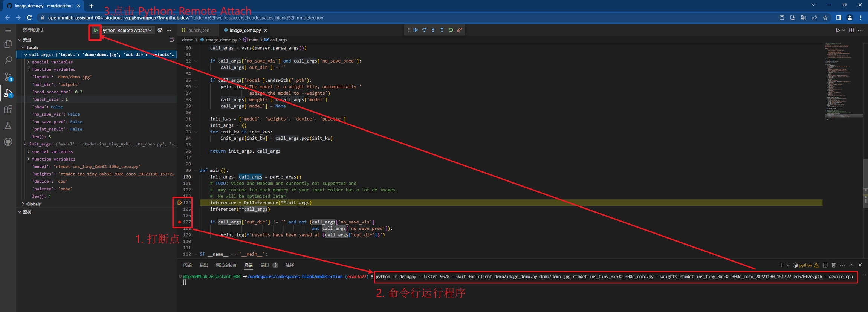Collapse the call_args variable tree

tap(25, 55)
